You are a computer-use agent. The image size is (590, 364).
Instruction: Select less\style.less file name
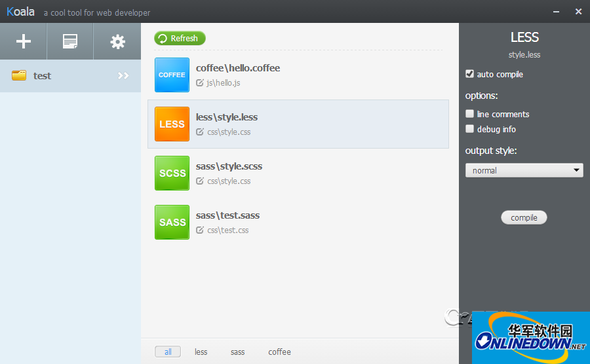(227, 117)
